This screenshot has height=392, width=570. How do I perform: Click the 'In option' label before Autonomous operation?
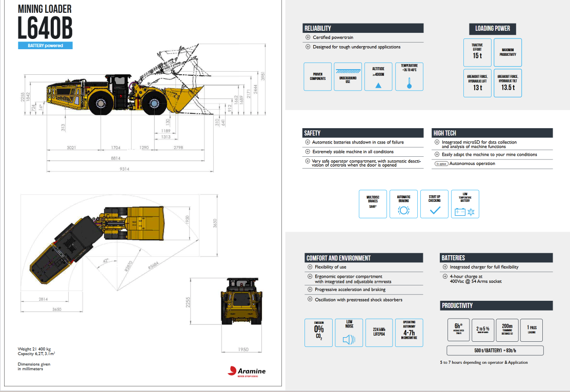coord(441,164)
